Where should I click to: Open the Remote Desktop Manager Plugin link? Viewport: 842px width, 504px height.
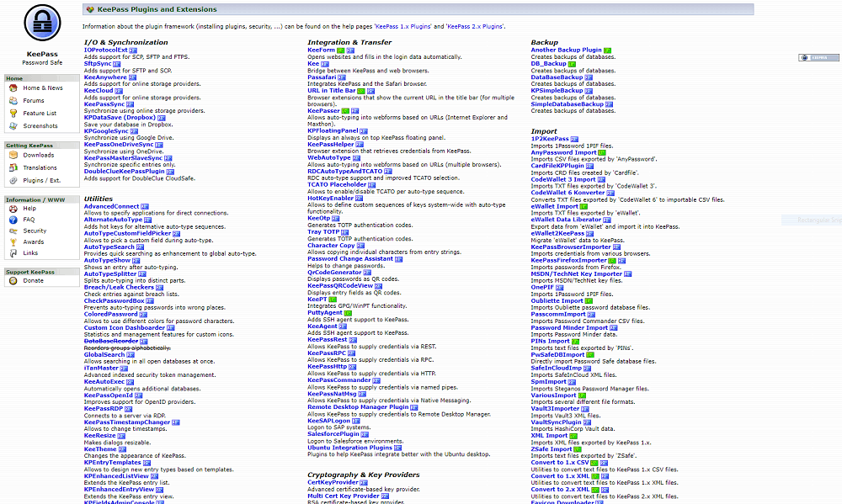coord(358,407)
